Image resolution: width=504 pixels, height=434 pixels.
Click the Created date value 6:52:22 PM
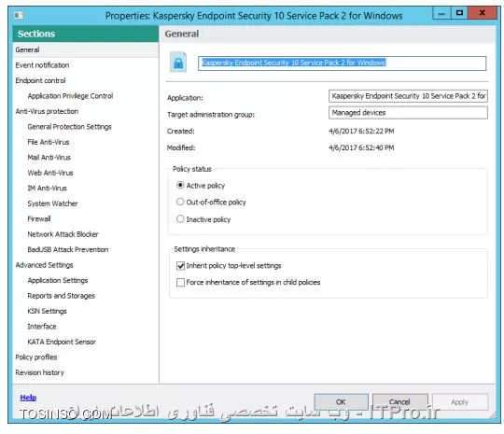click(x=361, y=132)
